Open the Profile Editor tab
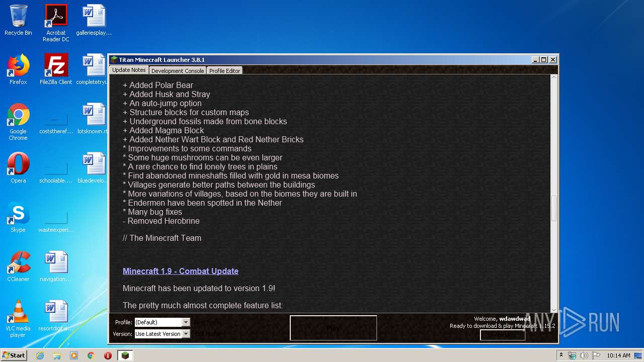Viewport: 644px width, 362px height. click(x=225, y=71)
